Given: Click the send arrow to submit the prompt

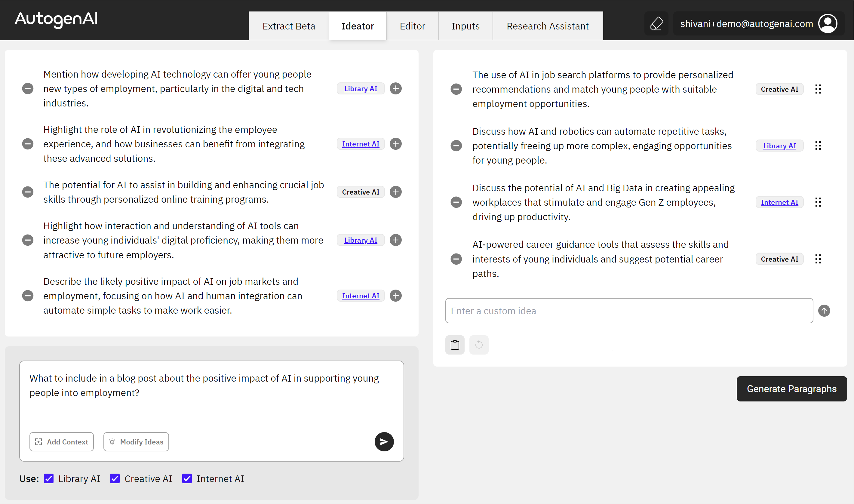Looking at the screenshot, I should pos(384,441).
